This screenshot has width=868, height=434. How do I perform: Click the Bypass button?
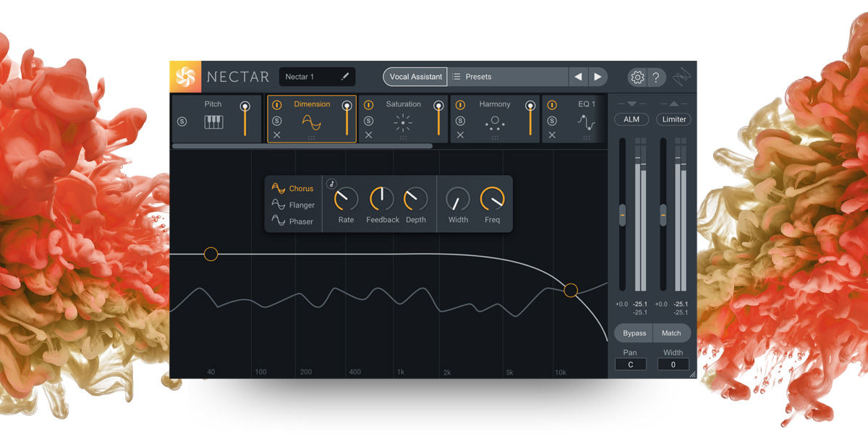click(x=634, y=333)
